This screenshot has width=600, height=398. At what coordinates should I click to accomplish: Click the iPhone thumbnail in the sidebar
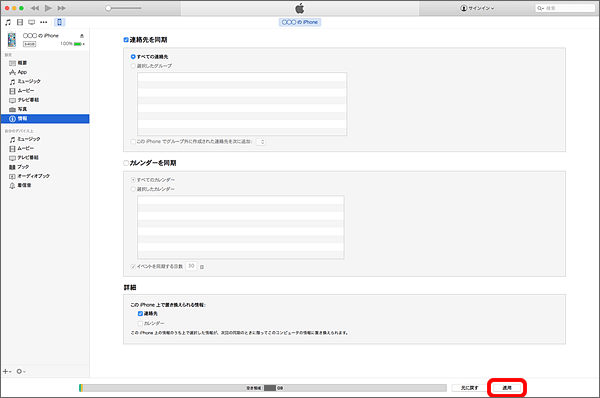pos(12,40)
